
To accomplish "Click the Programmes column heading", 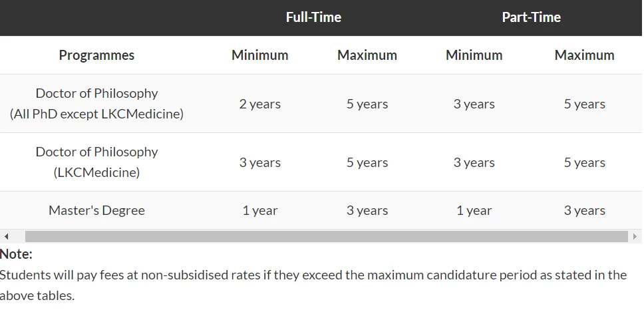I will [96, 55].
